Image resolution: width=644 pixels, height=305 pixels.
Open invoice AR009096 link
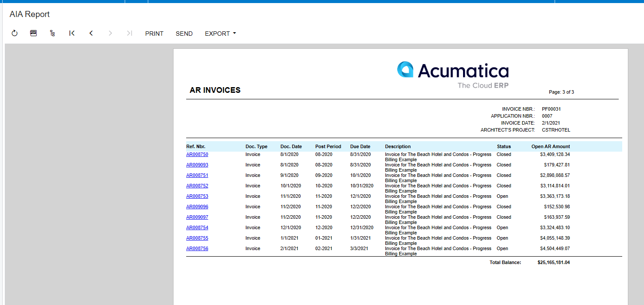tap(197, 207)
